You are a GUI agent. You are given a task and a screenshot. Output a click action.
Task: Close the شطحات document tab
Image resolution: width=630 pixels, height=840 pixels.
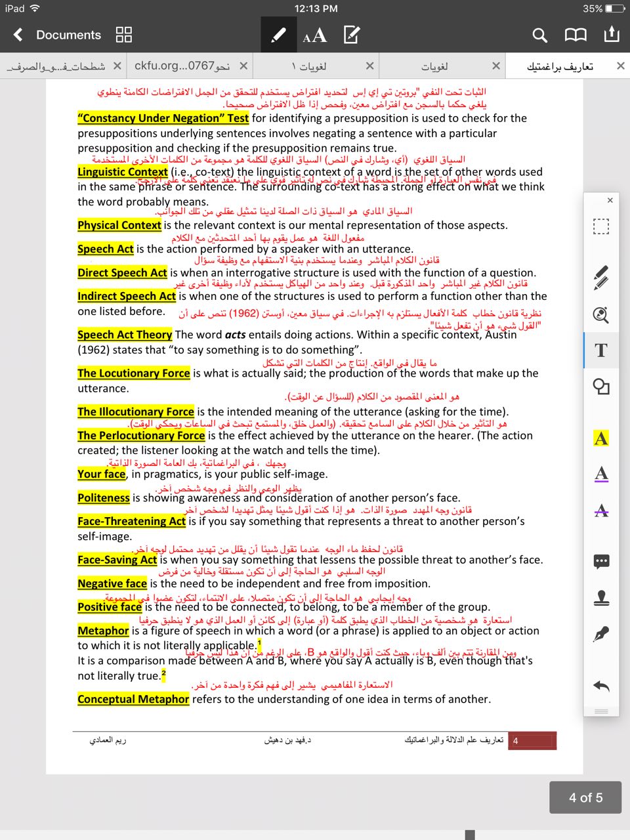tap(117, 66)
